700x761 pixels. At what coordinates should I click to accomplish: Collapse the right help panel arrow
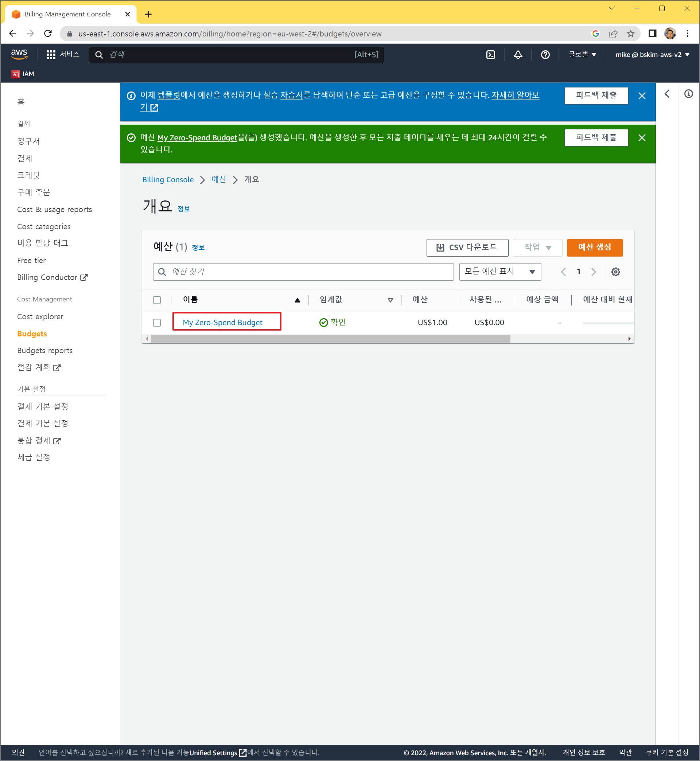pos(667,94)
